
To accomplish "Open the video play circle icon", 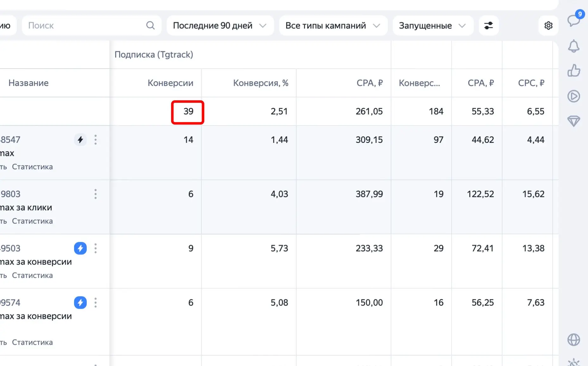I will (574, 96).
